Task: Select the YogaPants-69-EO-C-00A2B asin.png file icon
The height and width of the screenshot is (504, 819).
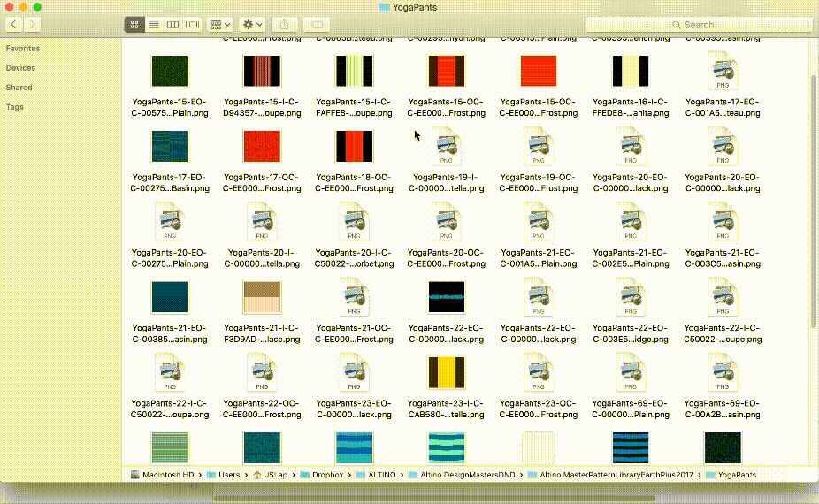Action: [x=723, y=372]
